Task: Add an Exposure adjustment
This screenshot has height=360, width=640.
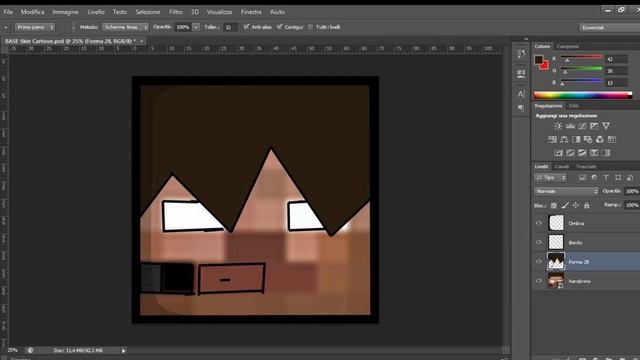Action: pos(594,126)
